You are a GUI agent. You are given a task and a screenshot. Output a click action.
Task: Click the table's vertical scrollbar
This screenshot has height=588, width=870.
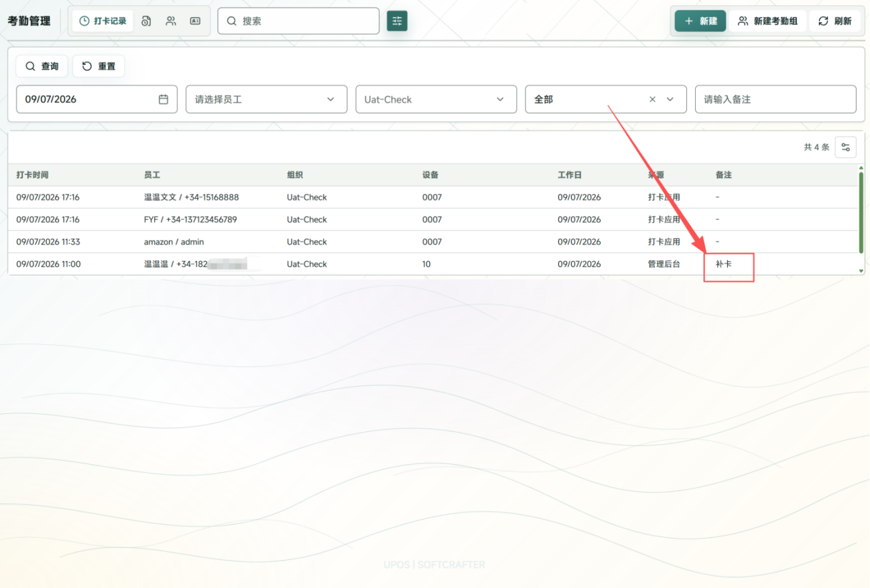[x=861, y=213]
